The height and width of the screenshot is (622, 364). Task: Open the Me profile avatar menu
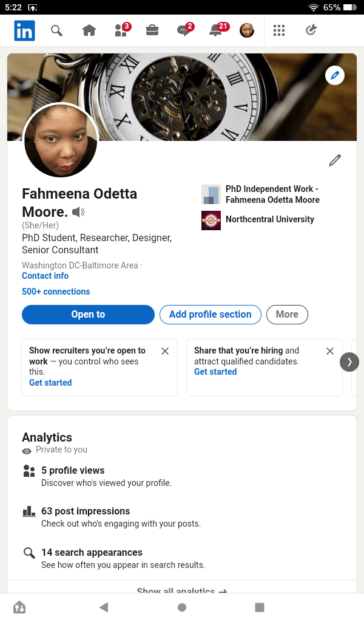[247, 30]
